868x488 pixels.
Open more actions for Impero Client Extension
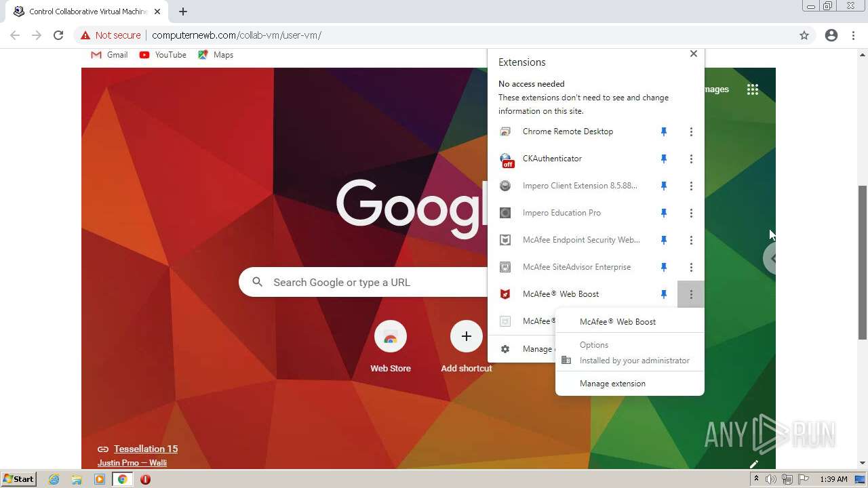tap(691, 186)
